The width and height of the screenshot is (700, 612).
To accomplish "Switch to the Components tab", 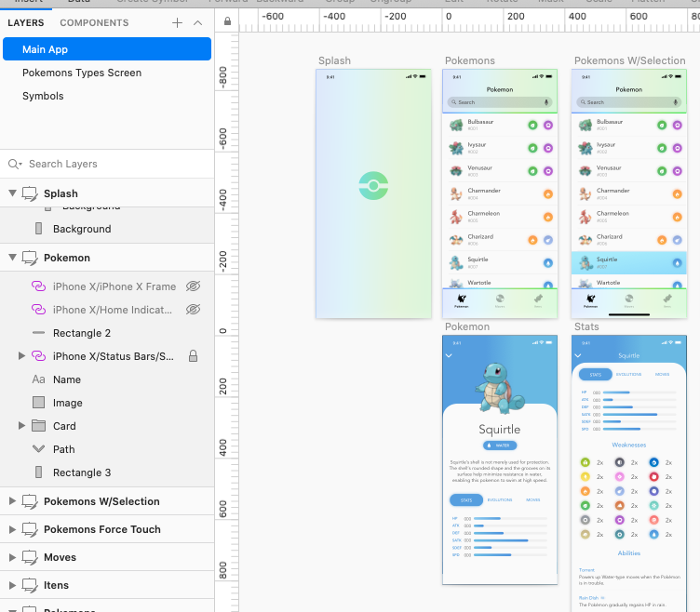I will [x=94, y=22].
